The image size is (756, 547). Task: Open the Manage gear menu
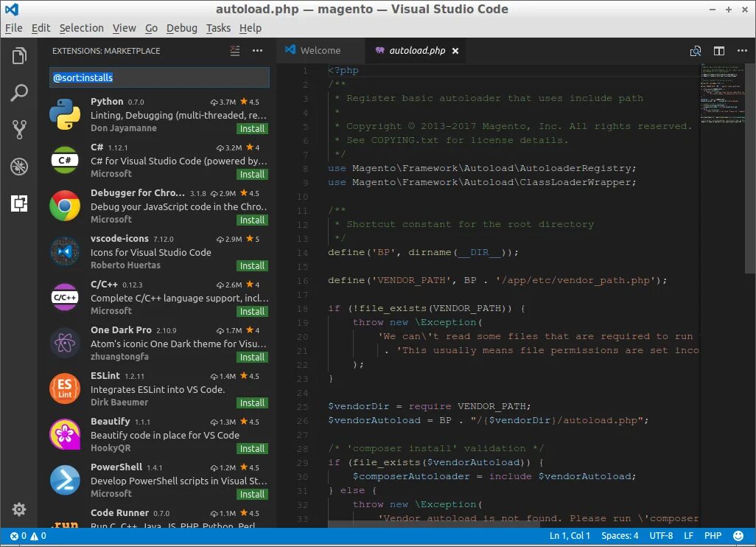coord(19,509)
